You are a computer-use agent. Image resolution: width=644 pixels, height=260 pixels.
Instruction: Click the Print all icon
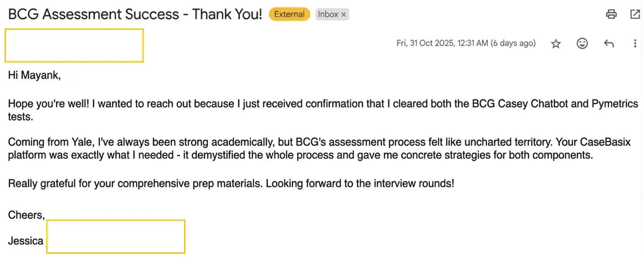point(611,14)
